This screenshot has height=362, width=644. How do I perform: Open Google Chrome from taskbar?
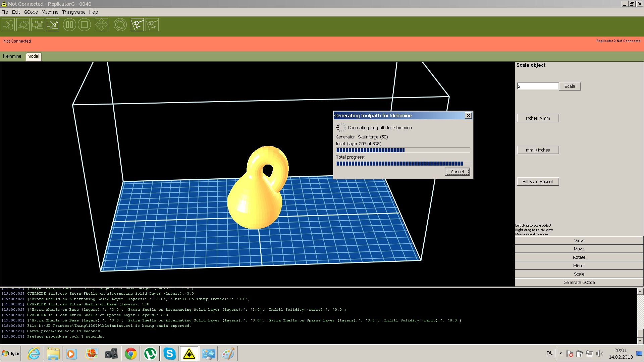pos(130,354)
